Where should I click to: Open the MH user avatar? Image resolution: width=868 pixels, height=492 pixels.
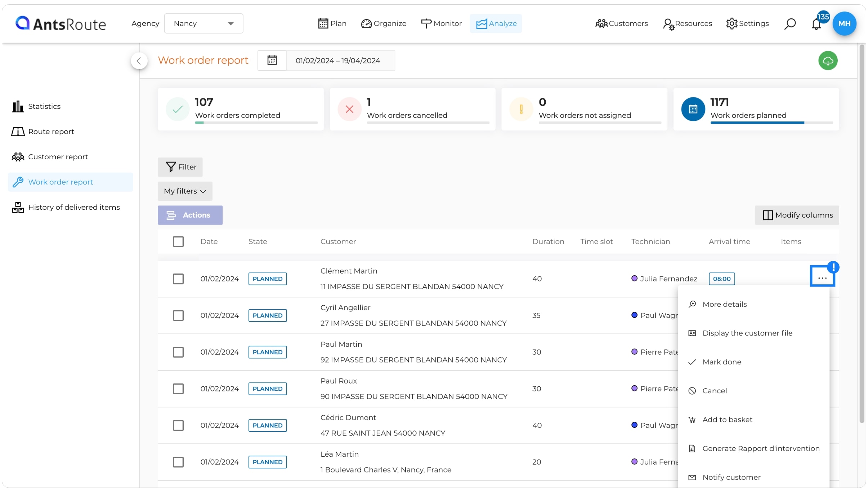pos(844,23)
